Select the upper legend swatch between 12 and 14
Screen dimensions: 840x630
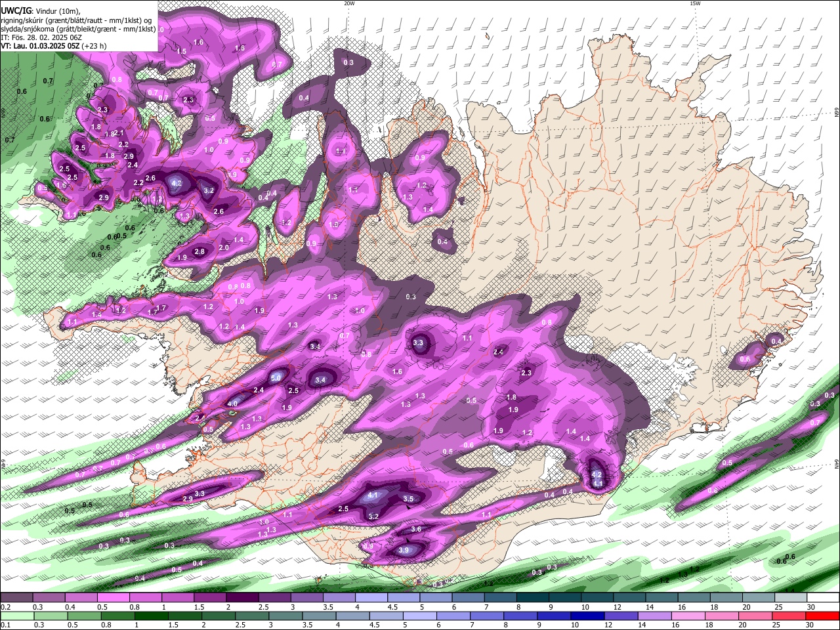click(x=629, y=598)
